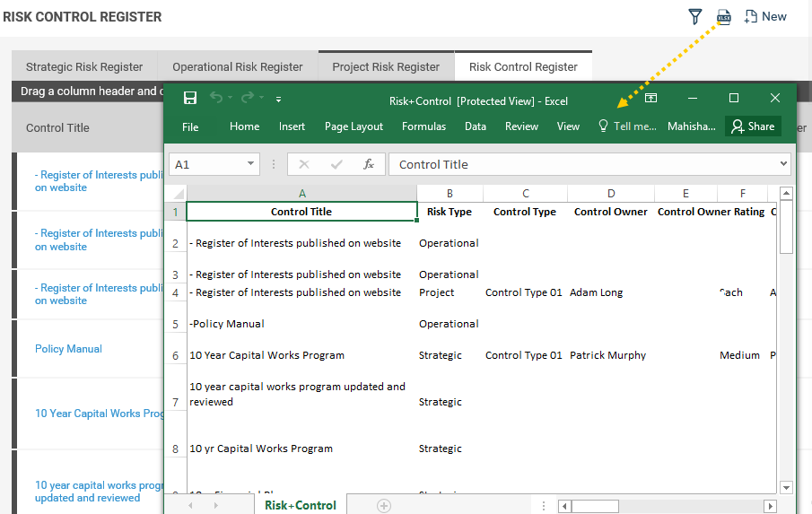Open 10 year capital works program updated link
This screenshot has height=514, width=812.
(99, 492)
